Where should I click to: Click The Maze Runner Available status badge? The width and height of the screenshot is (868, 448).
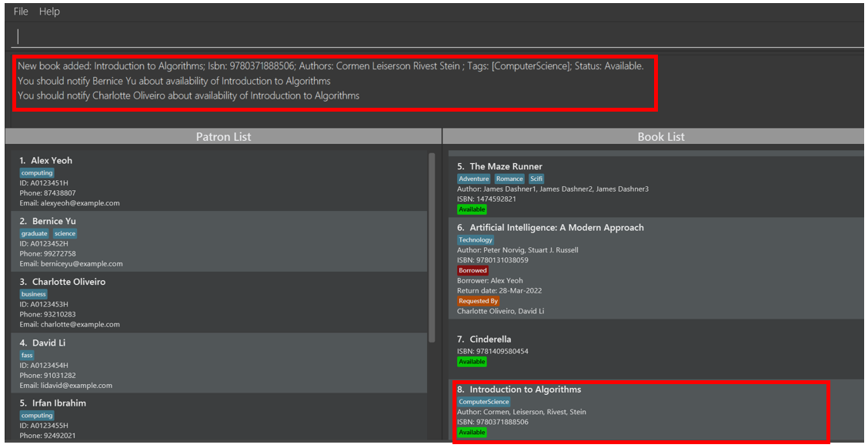tap(472, 210)
